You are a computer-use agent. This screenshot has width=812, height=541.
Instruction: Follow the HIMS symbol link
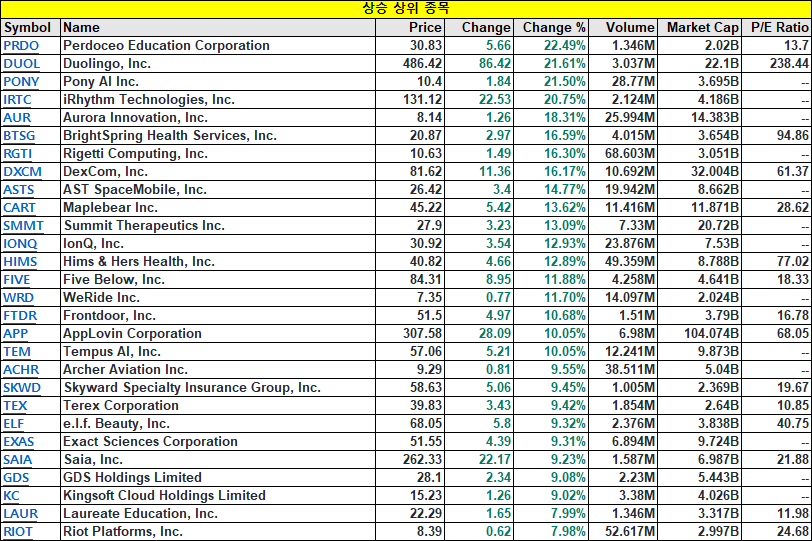pos(20,261)
